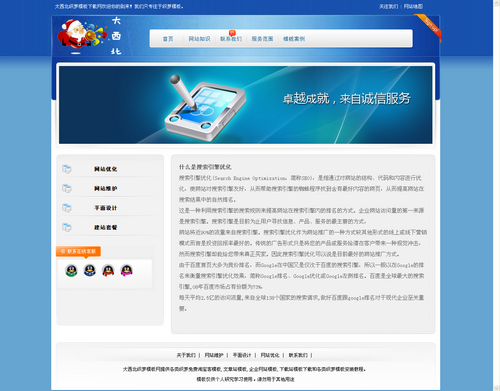Screen dimensions: 500x391
Task: Open the 首页 navigation tab
Action: click(x=168, y=39)
